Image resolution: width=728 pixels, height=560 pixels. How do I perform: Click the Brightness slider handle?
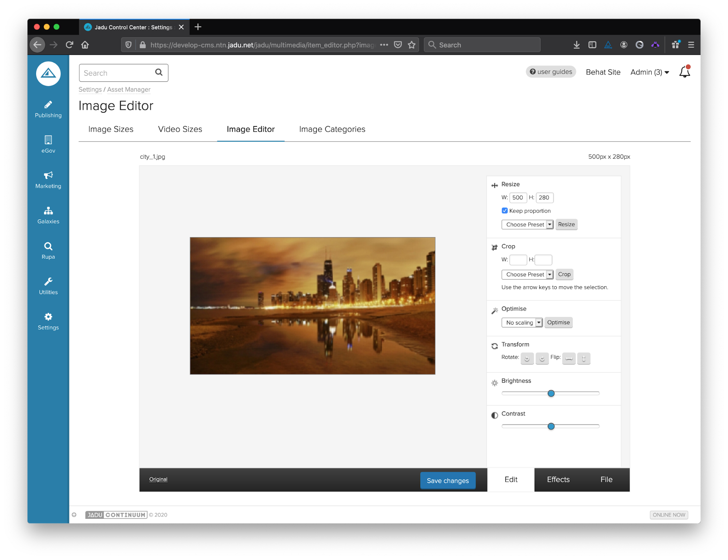(x=551, y=393)
